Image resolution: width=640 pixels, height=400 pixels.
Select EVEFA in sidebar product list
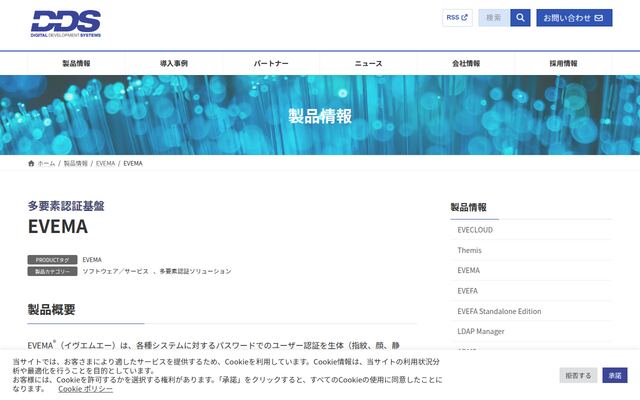(x=531, y=291)
